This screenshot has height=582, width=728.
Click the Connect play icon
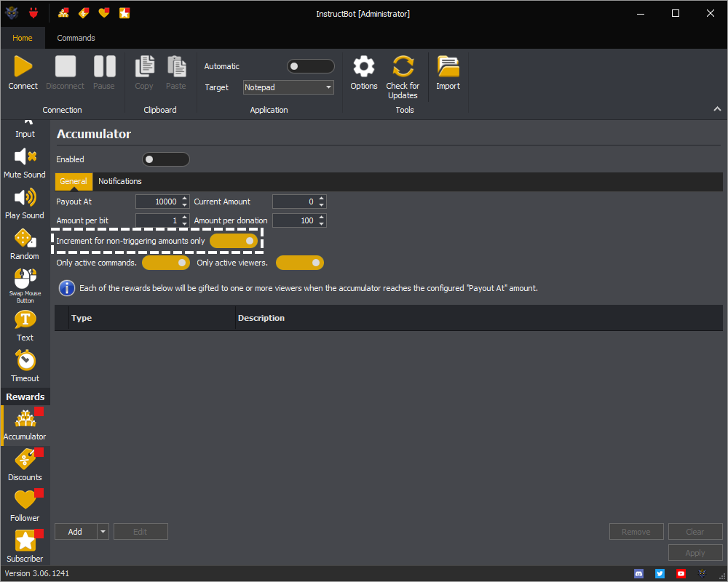tap(23, 66)
